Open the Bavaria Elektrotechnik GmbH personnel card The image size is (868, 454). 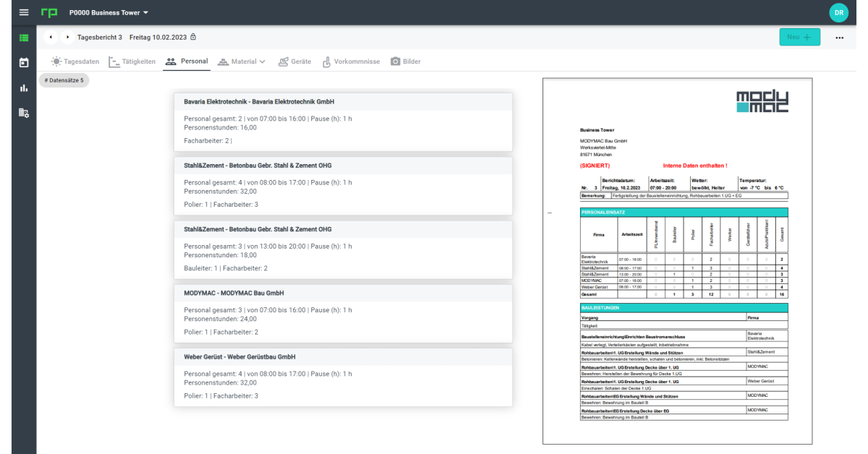point(343,121)
